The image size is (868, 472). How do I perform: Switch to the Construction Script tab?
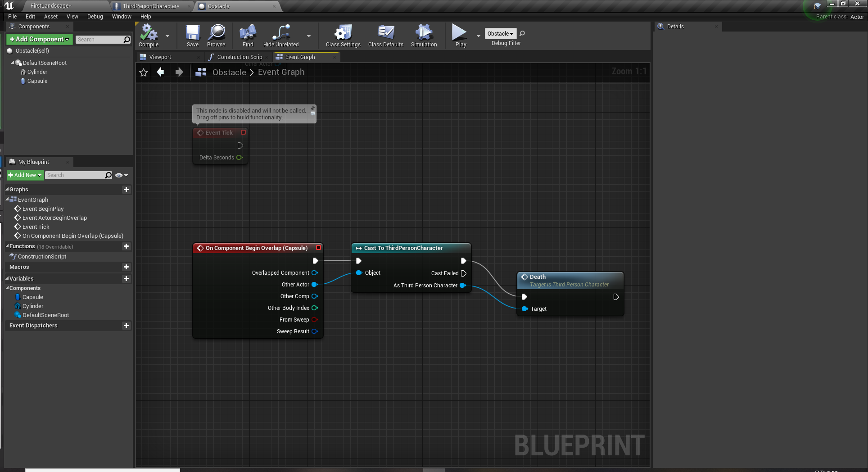[x=240, y=57]
